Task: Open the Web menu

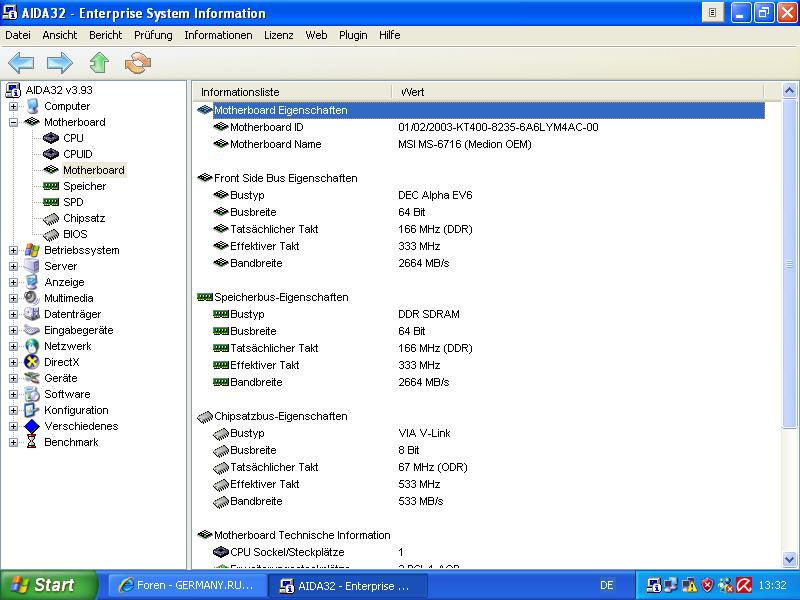Action: point(316,35)
